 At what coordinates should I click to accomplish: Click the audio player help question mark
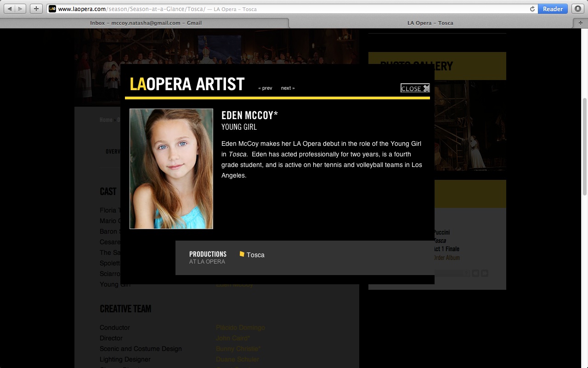(467, 273)
